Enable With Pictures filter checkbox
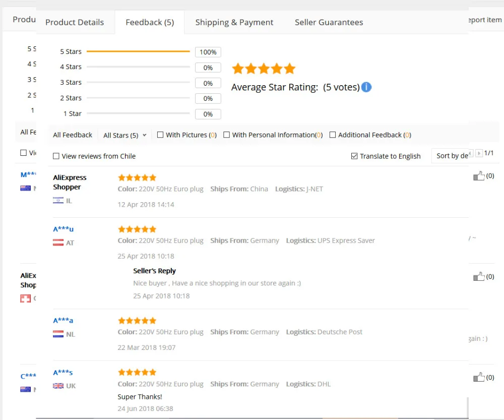The height and width of the screenshot is (420, 504). point(160,135)
